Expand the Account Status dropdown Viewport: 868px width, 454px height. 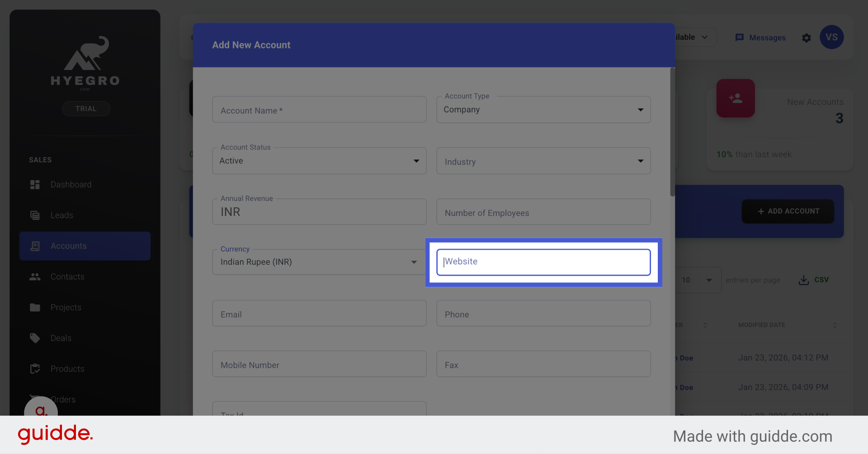point(416,160)
